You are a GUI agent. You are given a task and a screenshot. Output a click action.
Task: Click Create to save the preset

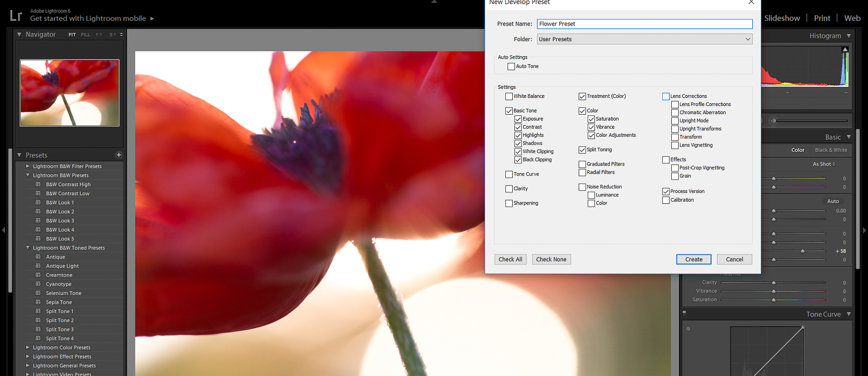pyautogui.click(x=694, y=260)
